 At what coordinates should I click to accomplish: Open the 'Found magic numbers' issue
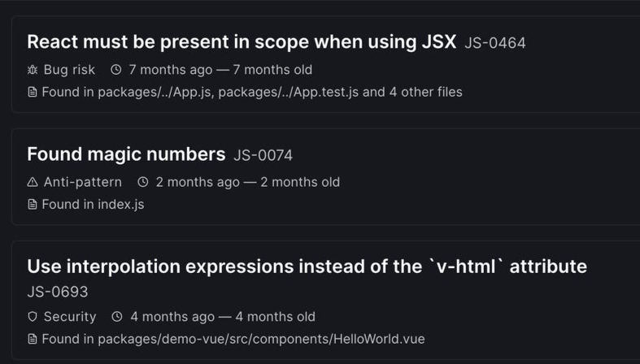pos(126,154)
